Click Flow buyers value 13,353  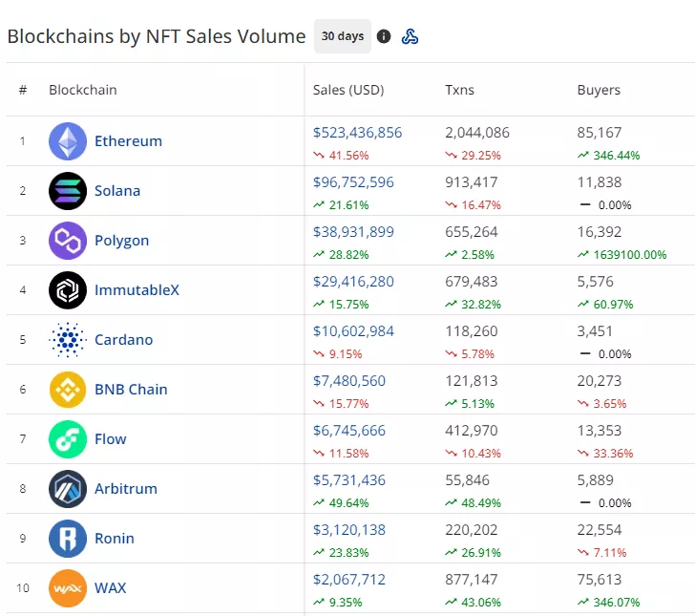(x=600, y=430)
